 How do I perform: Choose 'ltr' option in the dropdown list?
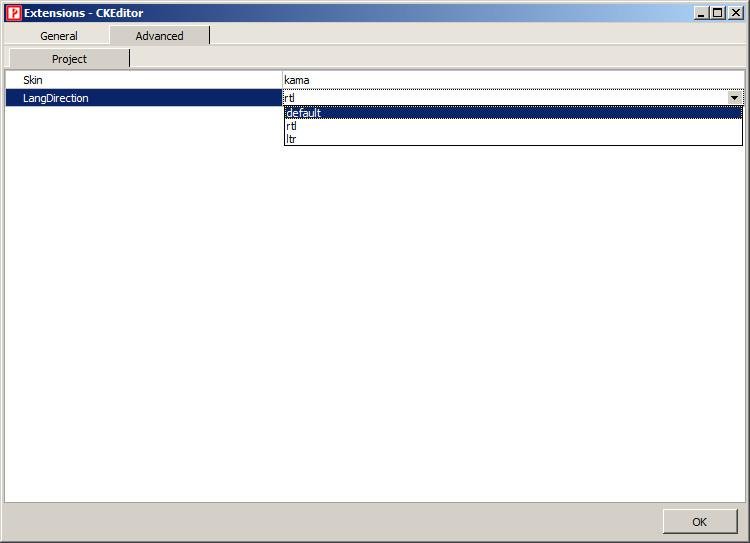point(513,139)
